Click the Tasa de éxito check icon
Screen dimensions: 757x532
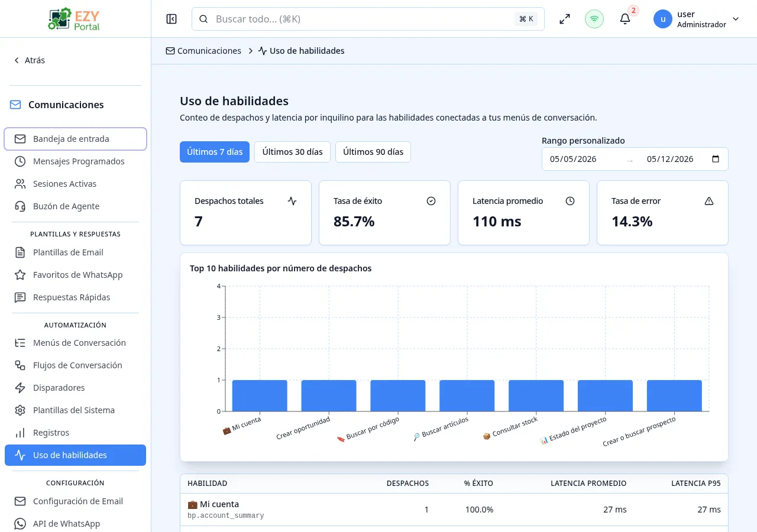click(x=431, y=201)
